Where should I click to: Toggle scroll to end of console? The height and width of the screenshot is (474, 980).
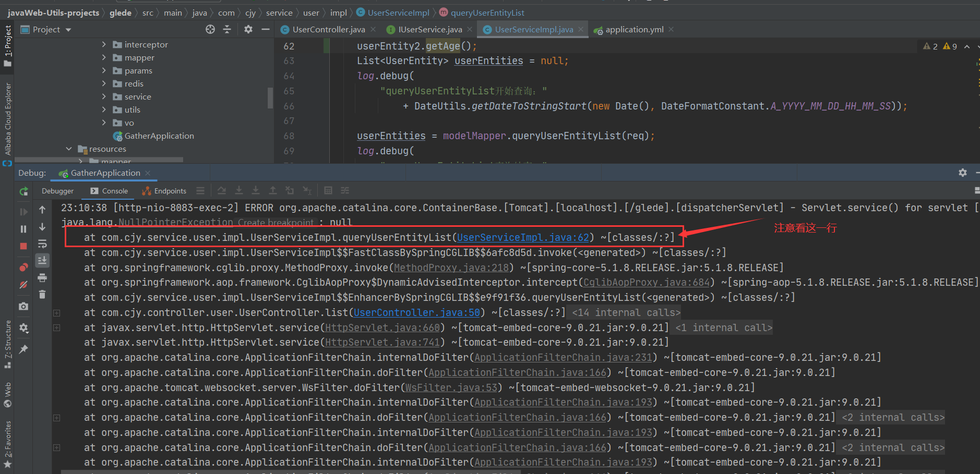42,260
